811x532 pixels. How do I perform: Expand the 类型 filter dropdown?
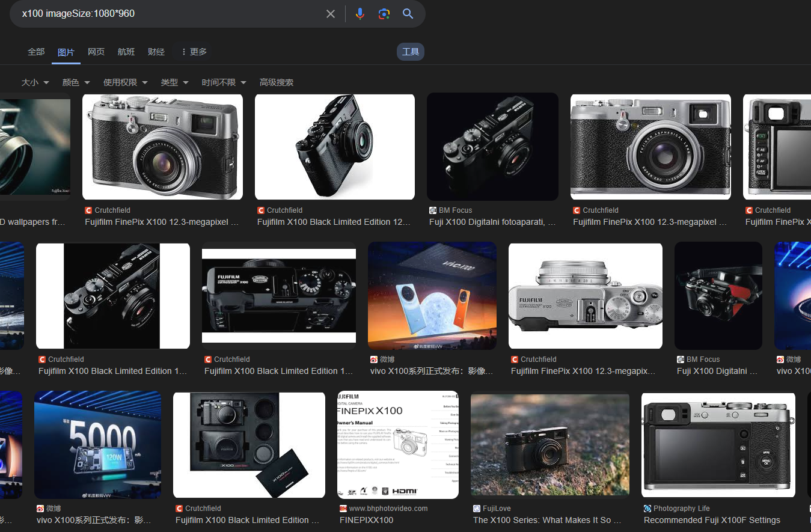click(x=175, y=82)
